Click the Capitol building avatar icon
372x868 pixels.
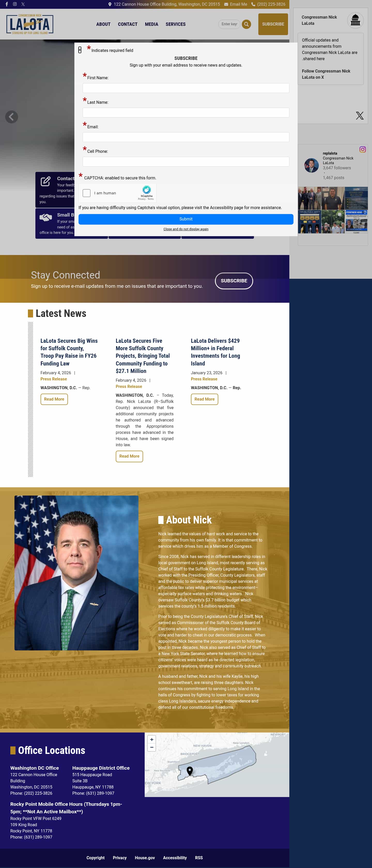355,20
